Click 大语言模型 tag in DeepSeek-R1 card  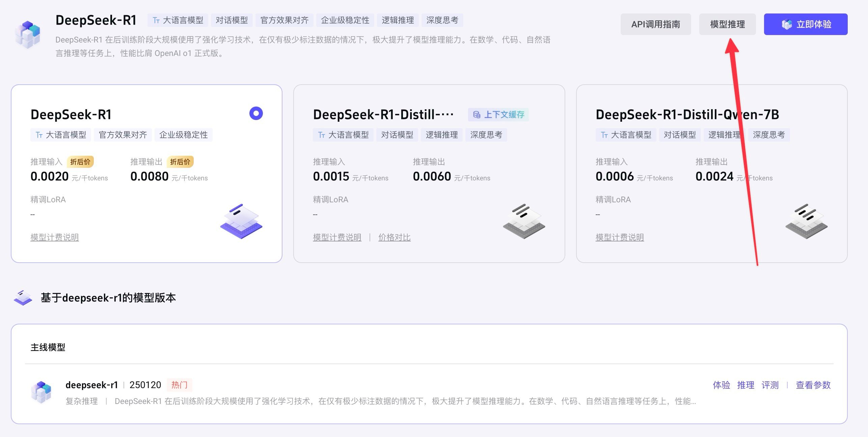(61, 135)
